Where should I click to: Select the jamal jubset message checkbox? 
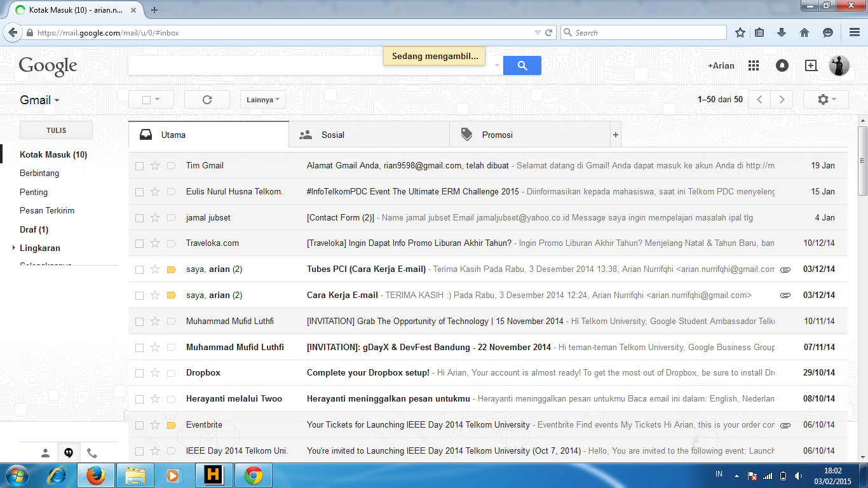[x=139, y=218]
